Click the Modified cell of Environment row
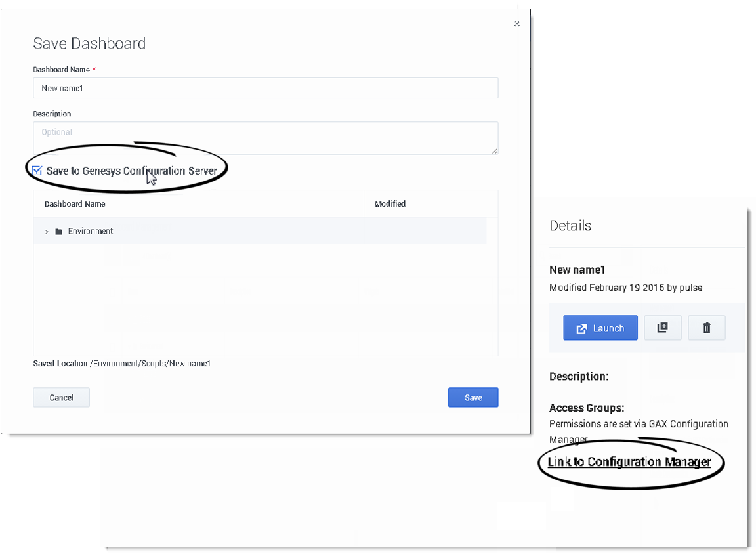756x554 pixels. point(425,231)
